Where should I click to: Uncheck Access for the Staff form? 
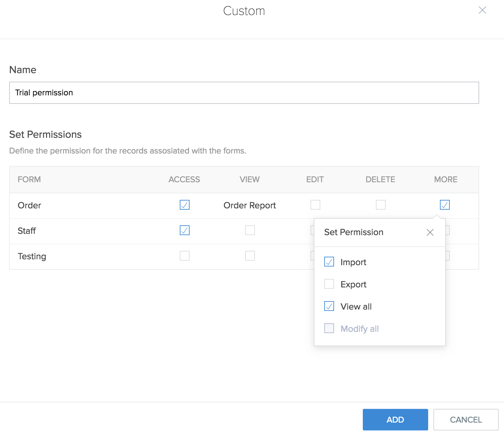coord(185,231)
